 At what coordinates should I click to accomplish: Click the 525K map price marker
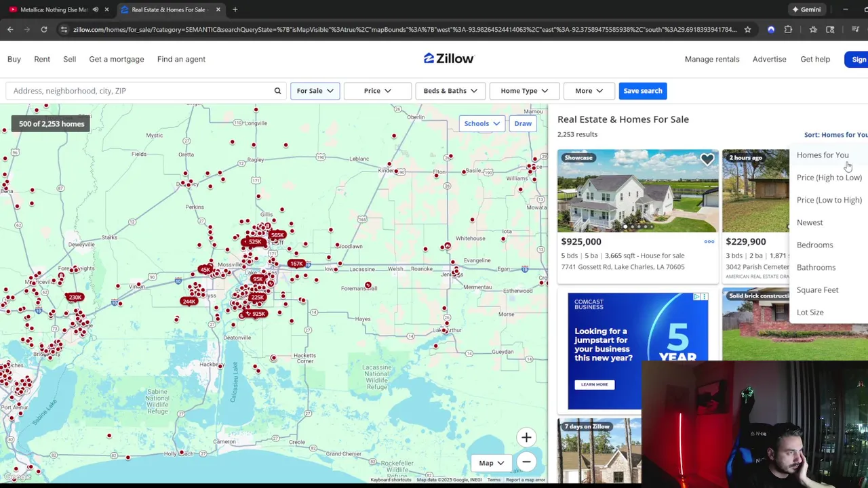(255, 242)
